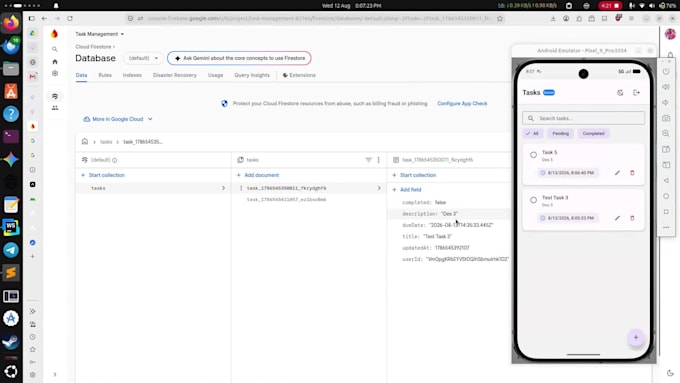
Task: Open Firefox from Ubuntu dock
Action: click(x=11, y=23)
